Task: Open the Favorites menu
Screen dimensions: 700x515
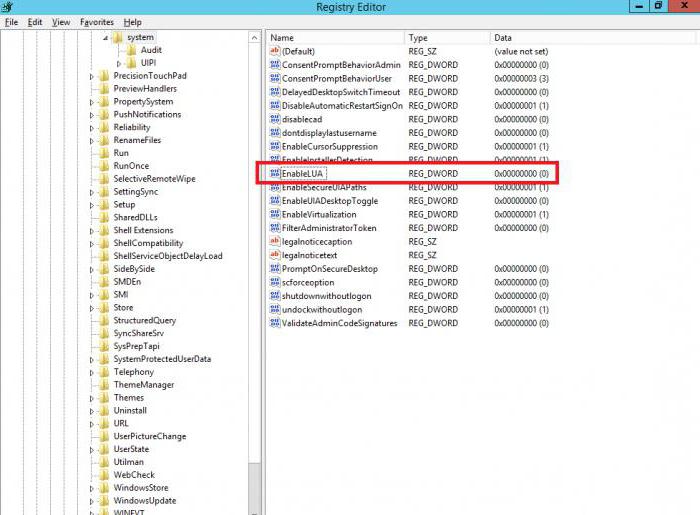Action: (x=97, y=22)
